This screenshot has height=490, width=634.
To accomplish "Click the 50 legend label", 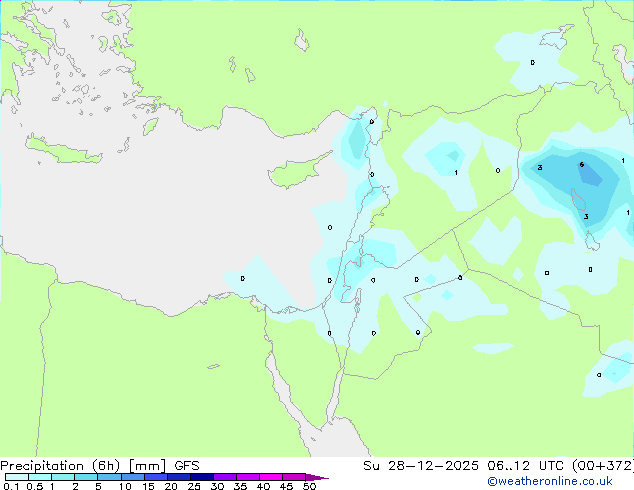I will 309,486.
